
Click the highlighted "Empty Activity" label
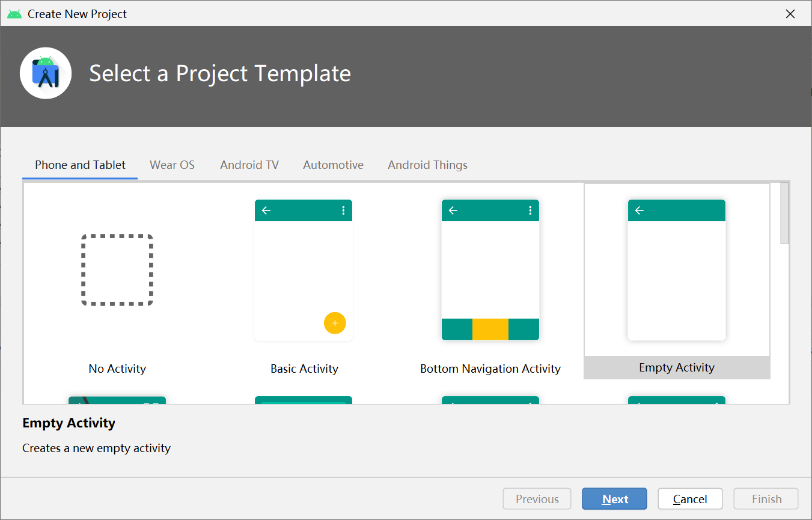(x=677, y=367)
